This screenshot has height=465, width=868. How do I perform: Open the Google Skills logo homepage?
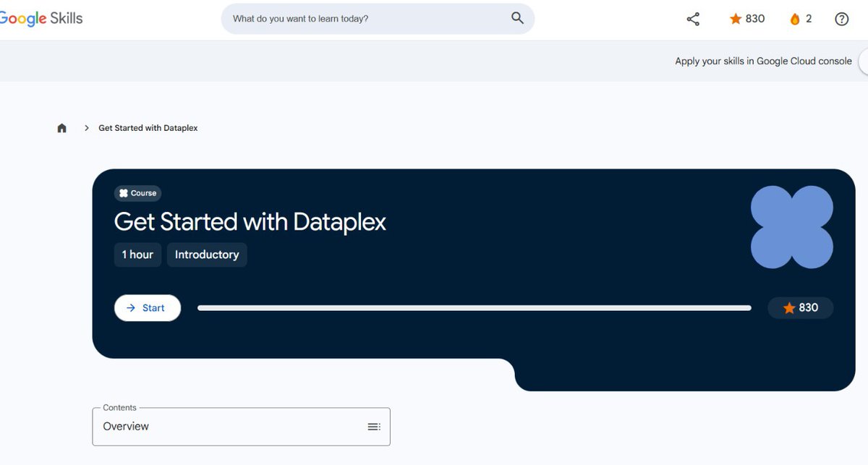(41, 19)
